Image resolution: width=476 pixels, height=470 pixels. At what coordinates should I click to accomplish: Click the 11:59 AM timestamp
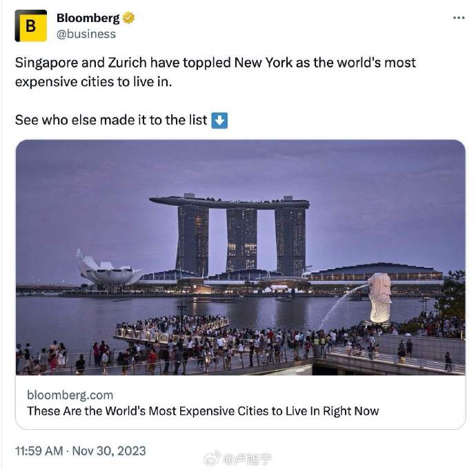[x=39, y=451]
